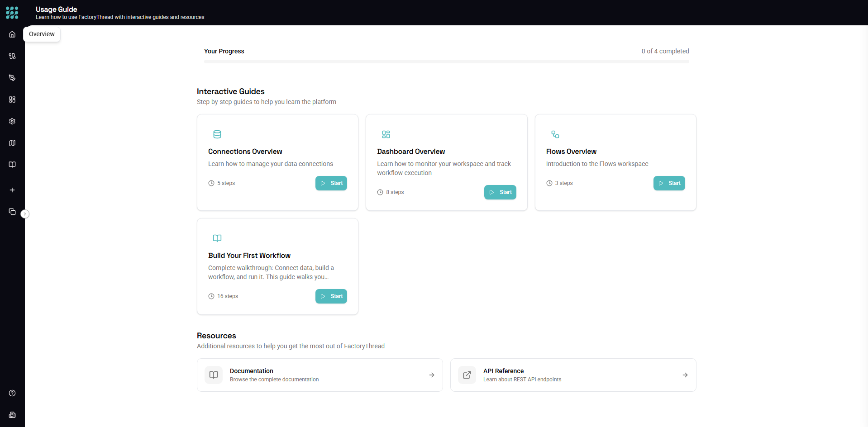The width and height of the screenshot is (868, 427).
Task: Open the Documentation resource link
Action: point(320,375)
